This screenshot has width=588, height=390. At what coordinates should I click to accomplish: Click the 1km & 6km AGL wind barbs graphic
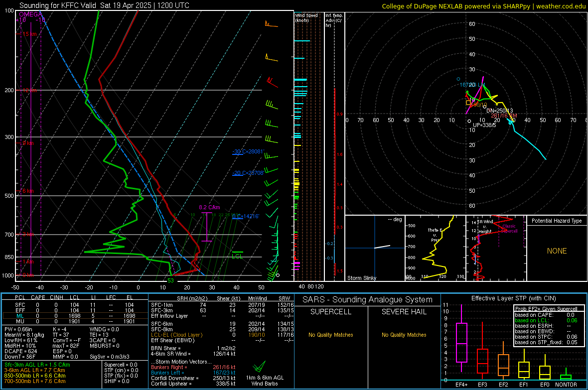click(259, 367)
